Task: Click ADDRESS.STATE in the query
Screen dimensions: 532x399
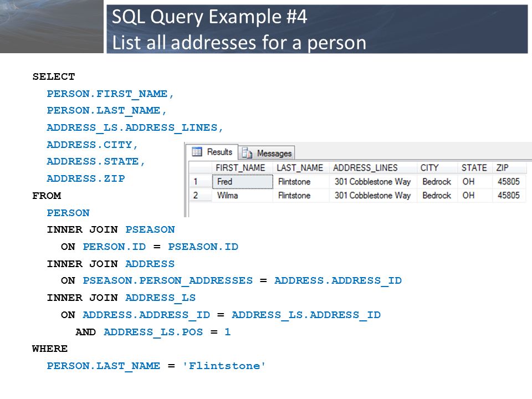Action: pyautogui.click(x=93, y=161)
